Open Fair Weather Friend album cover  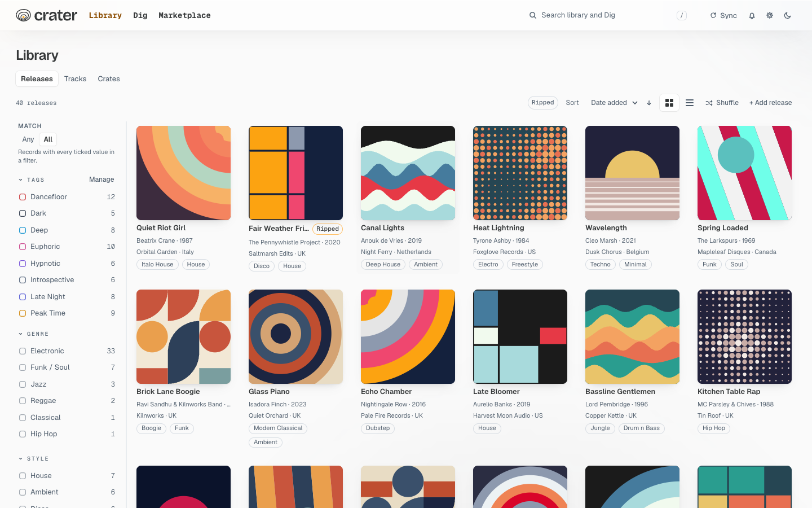click(295, 173)
